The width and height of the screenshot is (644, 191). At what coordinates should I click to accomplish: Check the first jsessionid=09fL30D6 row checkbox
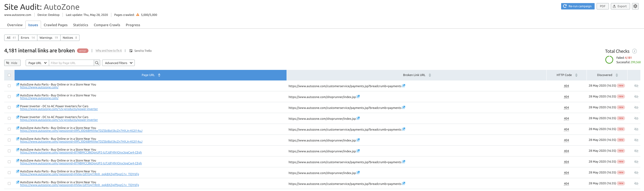pyautogui.click(x=9, y=129)
